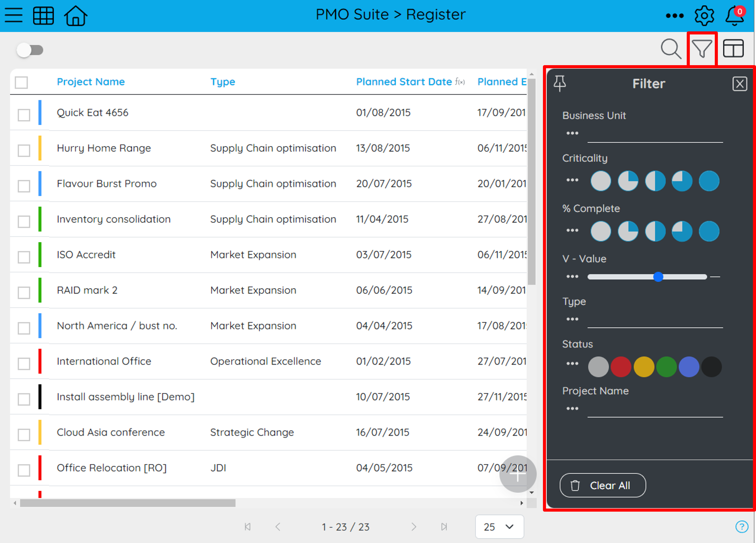Image resolution: width=756 pixels, height=543 pixels.
Task: Pick the grey Status swatch
Action: [598, 367]
